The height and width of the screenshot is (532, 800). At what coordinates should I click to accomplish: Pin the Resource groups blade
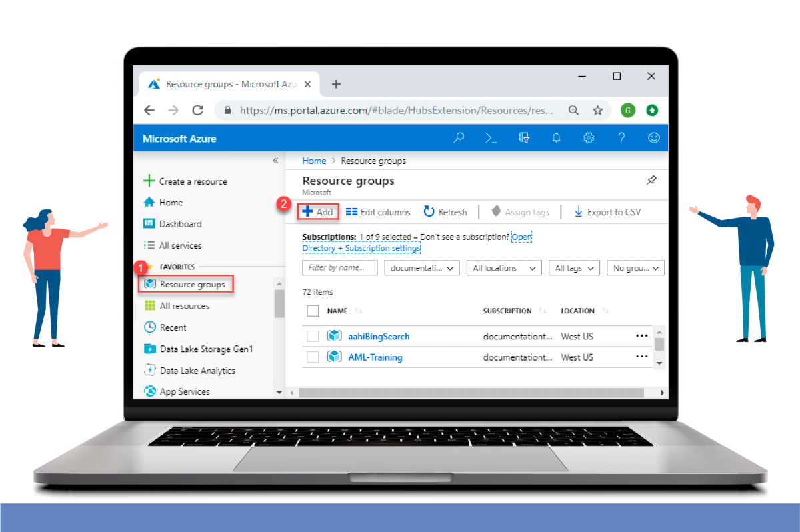click(651, 180)
